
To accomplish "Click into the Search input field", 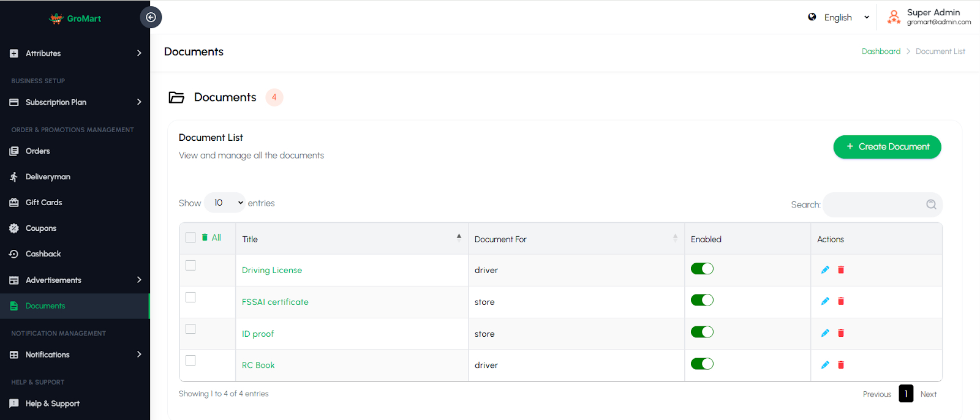I will (x=873, y=204).
